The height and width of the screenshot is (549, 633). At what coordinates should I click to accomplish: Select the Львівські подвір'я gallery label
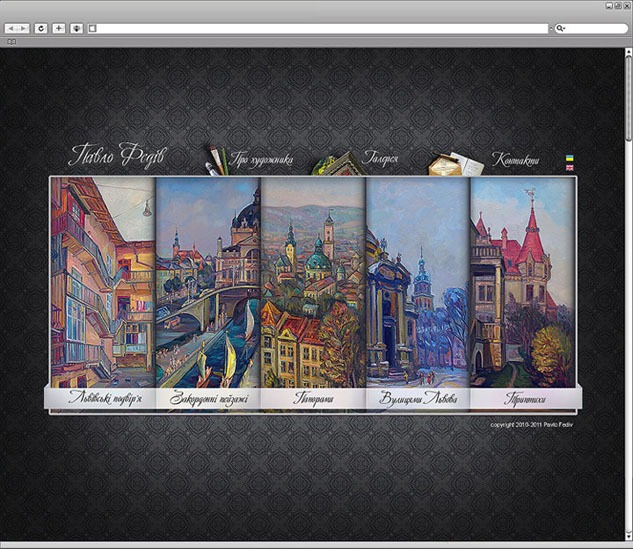point(105,398)
